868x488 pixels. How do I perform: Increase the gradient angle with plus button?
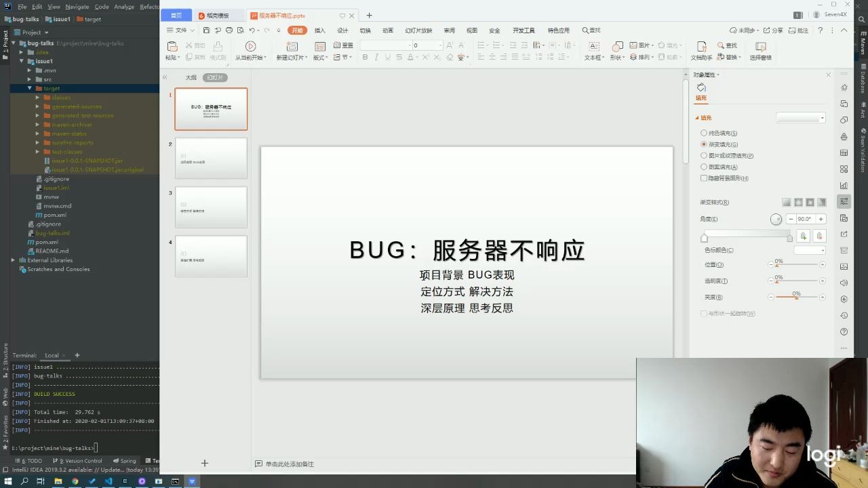(821, 219)
